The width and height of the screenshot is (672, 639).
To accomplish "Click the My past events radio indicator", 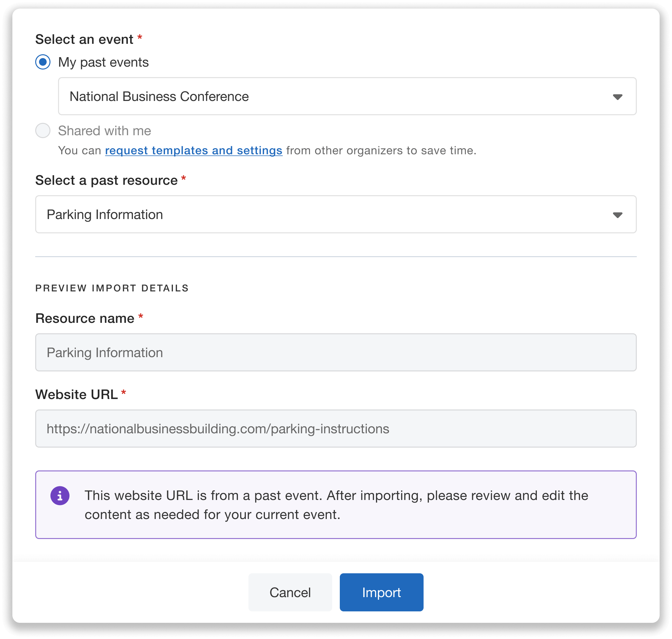I will [x=43, y=62].
